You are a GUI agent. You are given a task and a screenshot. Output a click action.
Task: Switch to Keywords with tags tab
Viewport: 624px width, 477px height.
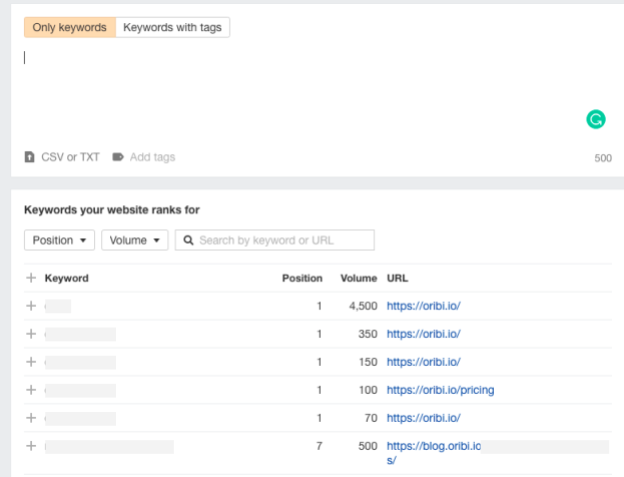tap(172, 27)
